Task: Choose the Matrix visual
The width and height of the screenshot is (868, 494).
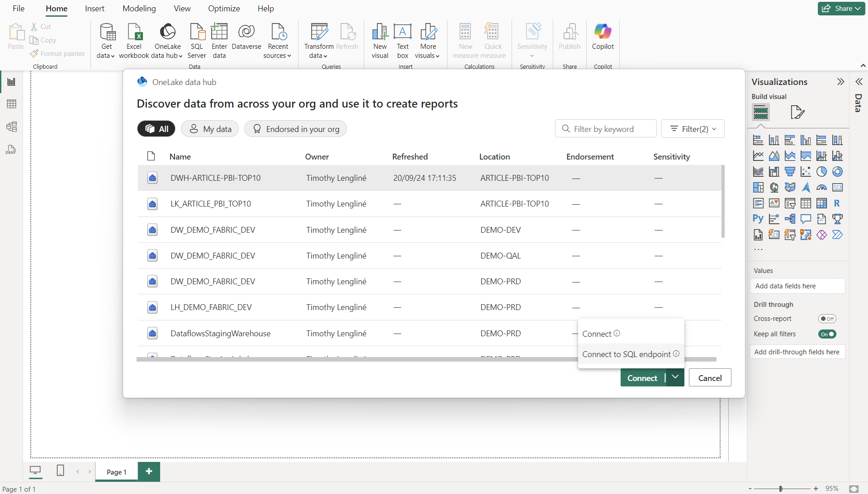Action: coord(821,203)
